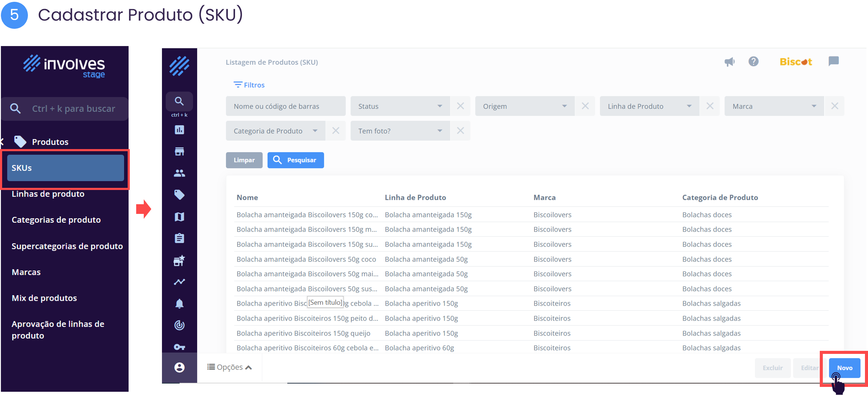Open the map icon in sidebar
Screen dimensions: 868x396
point(179,217)
